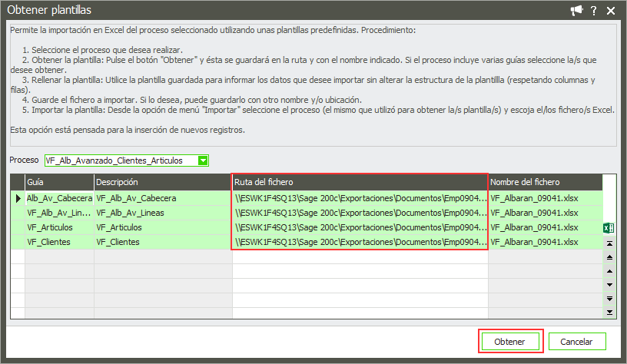627x364 pixels.
Task: Click the VF_Clientes guide cell
Action: [59, 242]
